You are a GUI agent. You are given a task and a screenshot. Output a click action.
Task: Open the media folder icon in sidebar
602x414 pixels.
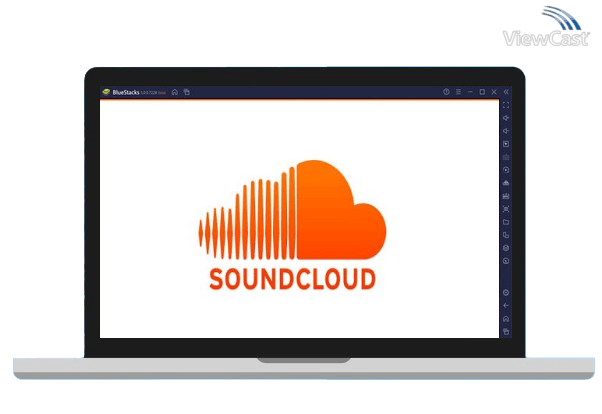[x=506, y=222]
